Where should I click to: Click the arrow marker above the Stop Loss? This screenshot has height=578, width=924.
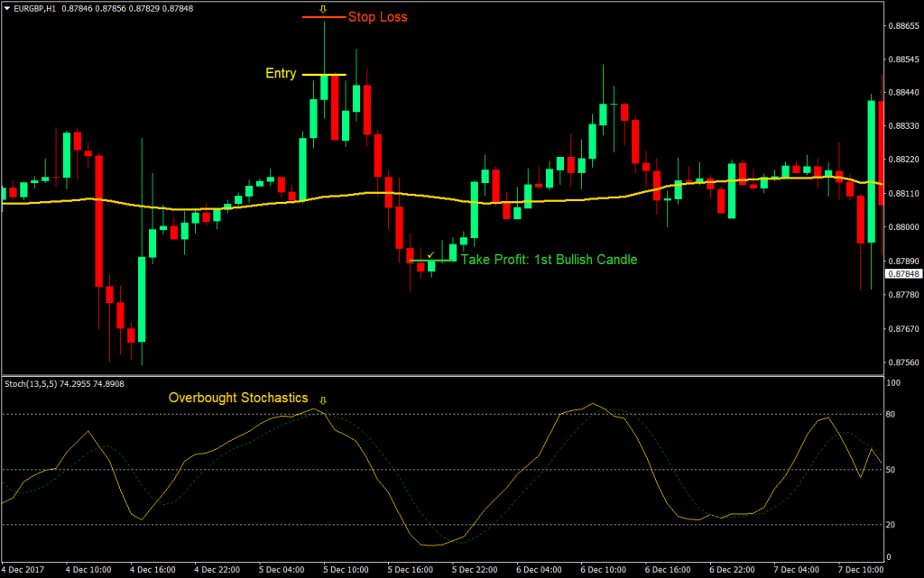pos(323,9)
